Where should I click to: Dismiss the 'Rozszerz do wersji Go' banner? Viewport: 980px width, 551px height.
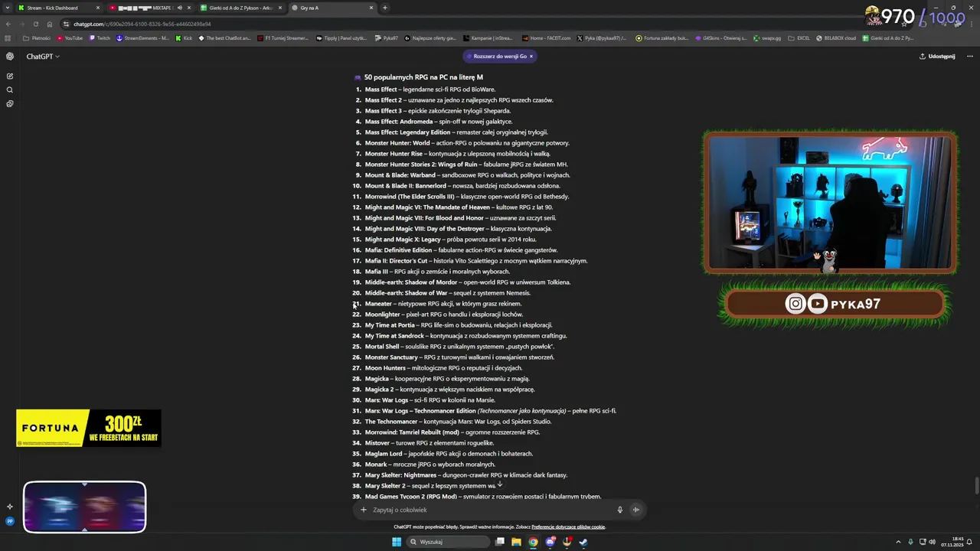531,56
